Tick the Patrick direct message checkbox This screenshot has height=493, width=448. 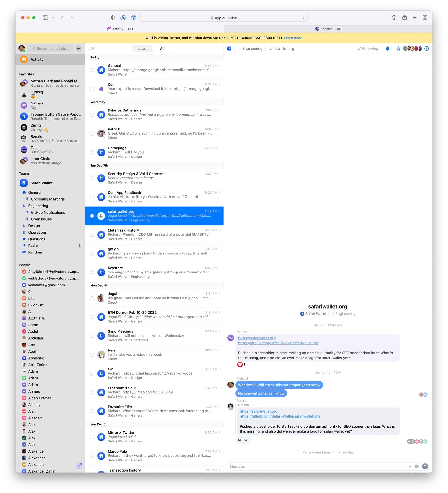click(x=92, y=134)
